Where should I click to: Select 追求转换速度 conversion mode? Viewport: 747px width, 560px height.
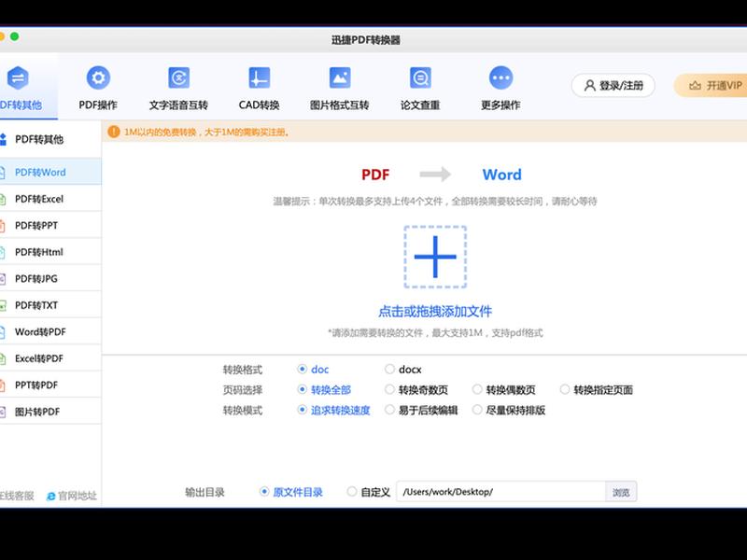click(302, 410)
